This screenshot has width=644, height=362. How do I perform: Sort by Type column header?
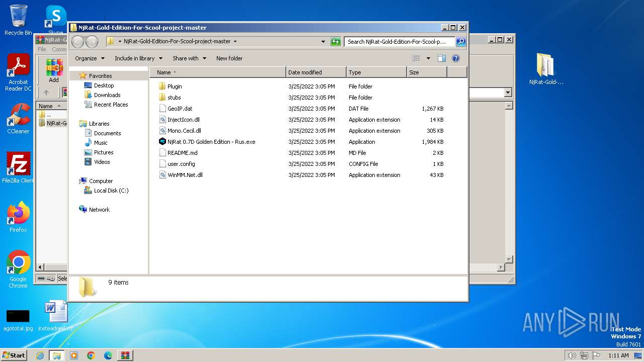click(x=376, y=72)
